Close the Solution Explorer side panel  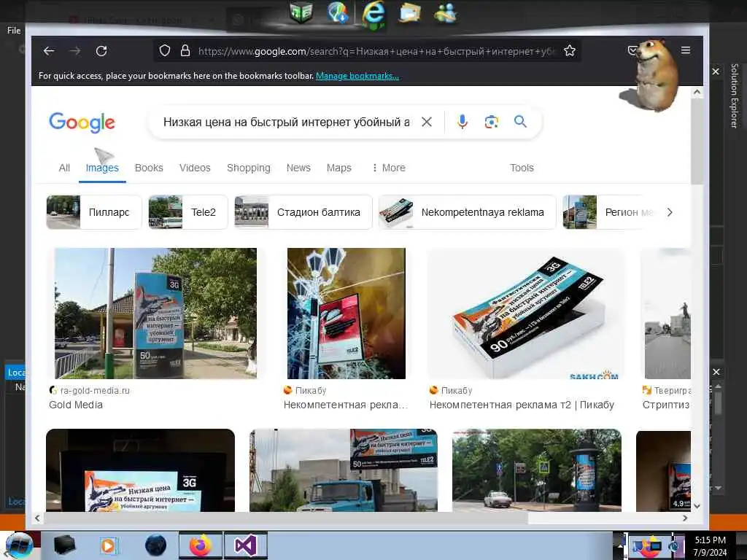(x=716, y=71)
